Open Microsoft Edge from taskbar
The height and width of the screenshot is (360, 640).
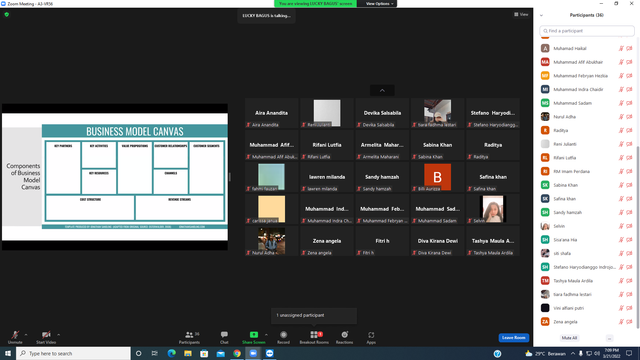click(x=171, y=353)
